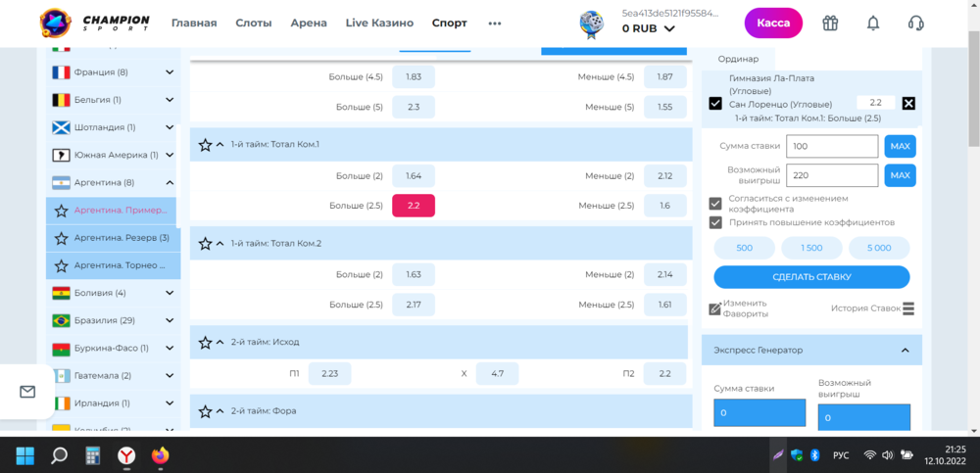The height and width of the screenshot is (473, 980).
Task: Open the Champion Sport logo home
Action: pos(95,24)
